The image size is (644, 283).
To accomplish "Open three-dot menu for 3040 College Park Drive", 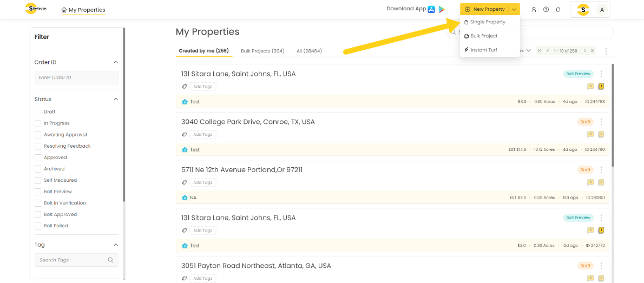I will (601, 122).
